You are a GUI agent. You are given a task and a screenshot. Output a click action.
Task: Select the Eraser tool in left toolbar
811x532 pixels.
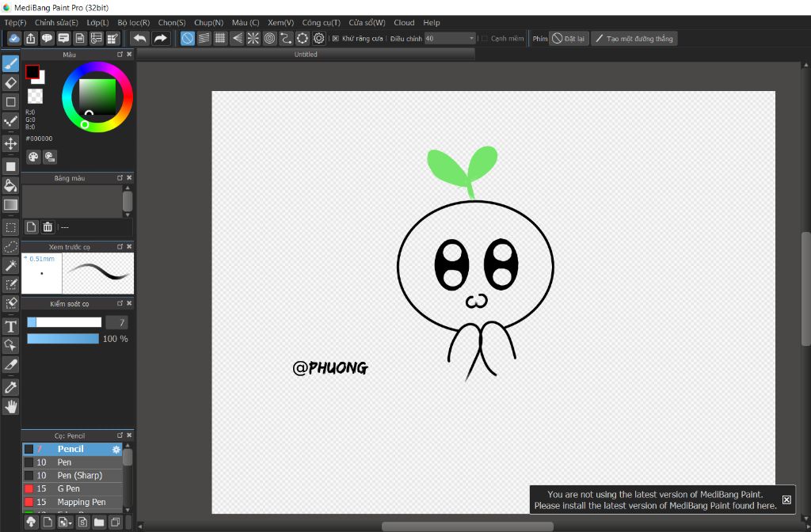click(x=11, y=82)
